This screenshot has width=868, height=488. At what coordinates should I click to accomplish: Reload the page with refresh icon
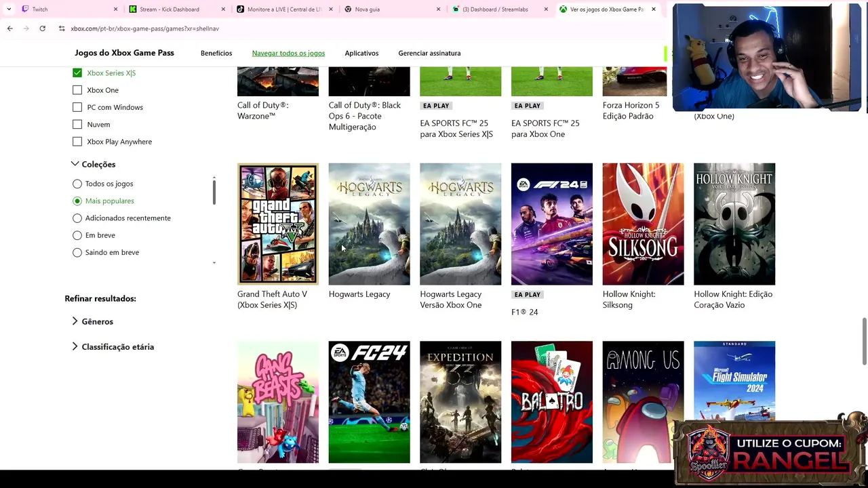click(42, 28)
